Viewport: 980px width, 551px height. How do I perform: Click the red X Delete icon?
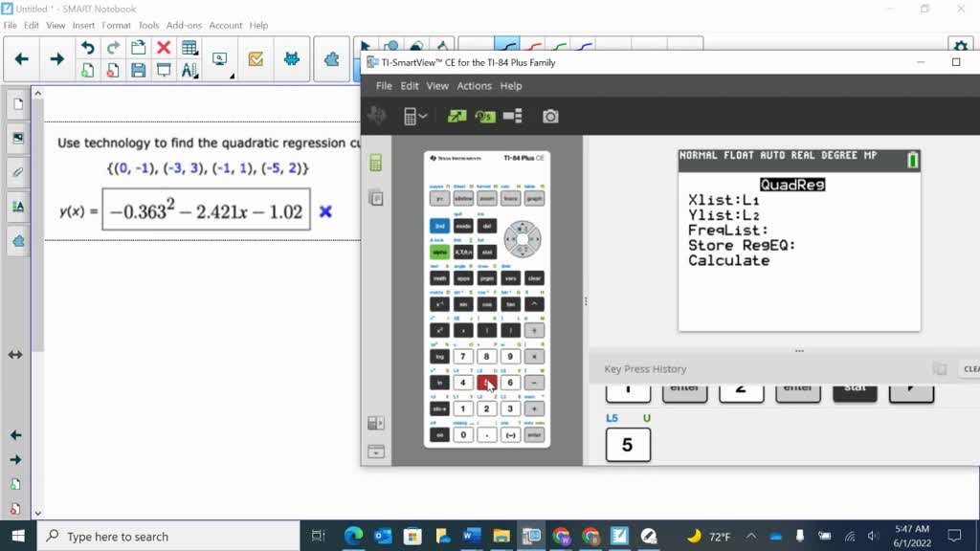click(x=164, y=48)
